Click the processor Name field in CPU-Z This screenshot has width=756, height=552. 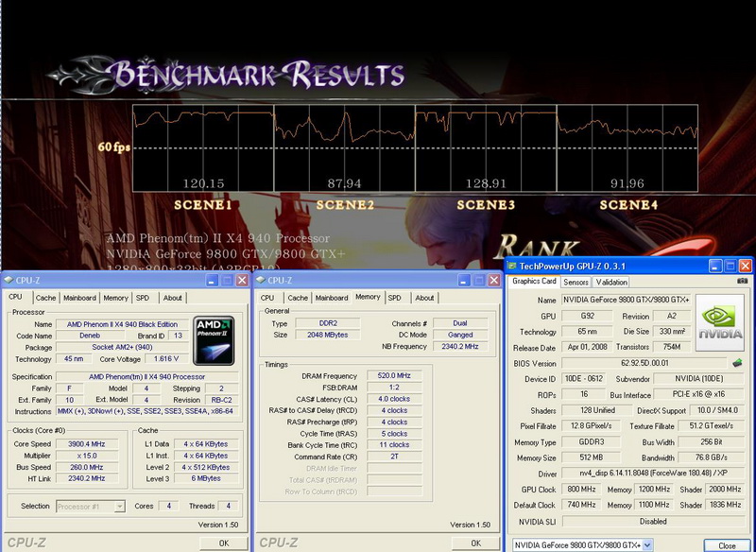pyautogui.click(x=122, y=324)
